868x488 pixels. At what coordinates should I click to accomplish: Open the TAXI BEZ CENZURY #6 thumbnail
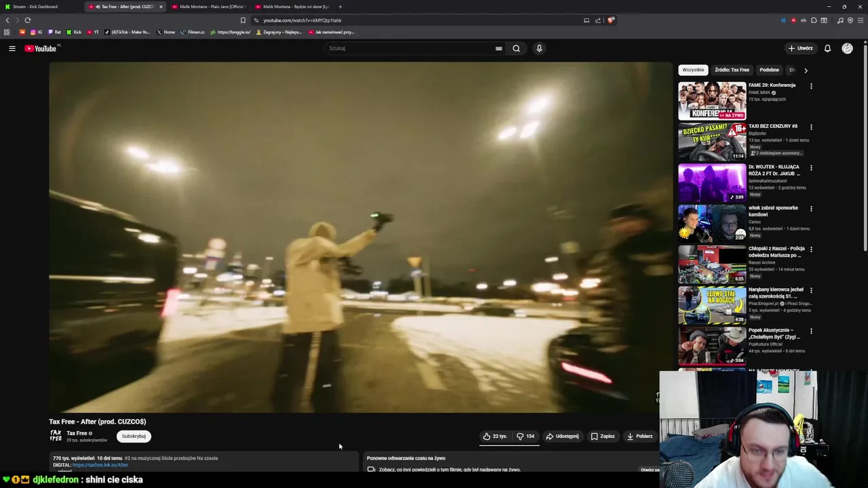pyautogui.click(x=712, y=142)
